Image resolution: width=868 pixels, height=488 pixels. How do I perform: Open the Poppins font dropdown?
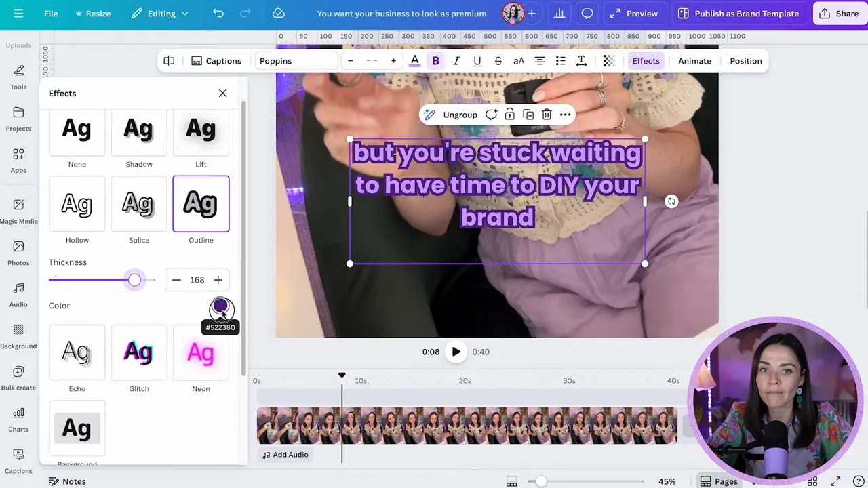pyautogui.click(x=296, y=60)
